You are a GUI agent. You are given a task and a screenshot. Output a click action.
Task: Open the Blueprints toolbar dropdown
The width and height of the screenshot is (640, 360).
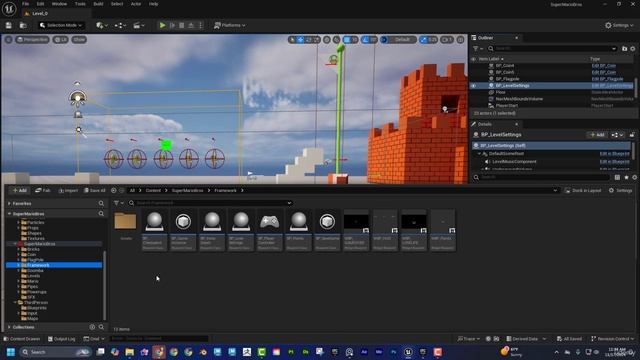pyautogui.click(x=120, y=25)
